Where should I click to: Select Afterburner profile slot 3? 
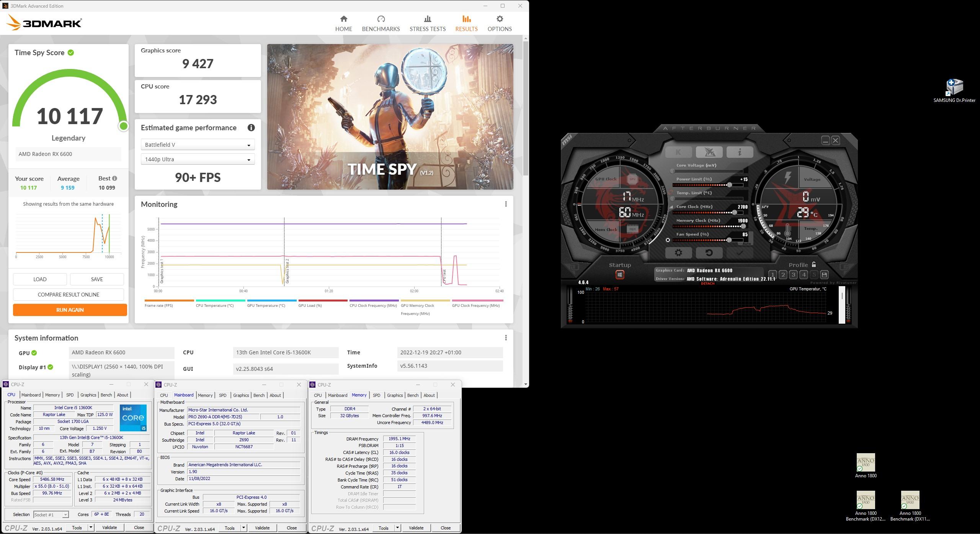tap(793, 275)
